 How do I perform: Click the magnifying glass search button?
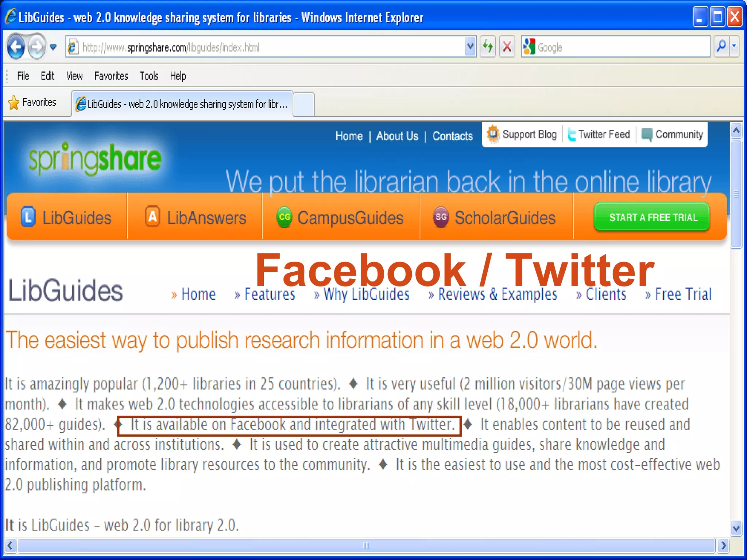click(721, 47)
